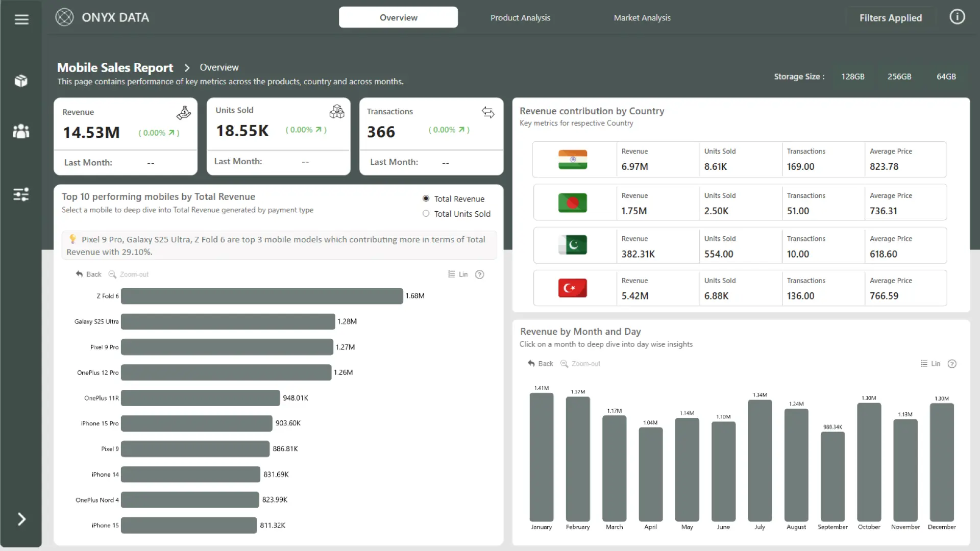The height and width of the screenshot is (551, 980).
Task: Filter by 128GB storage size
Action: [x=852, y=77]
